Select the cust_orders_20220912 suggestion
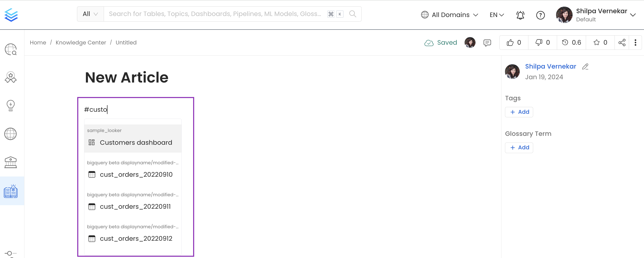The width and height of the screenshot is (644, 258). point(133,234)
